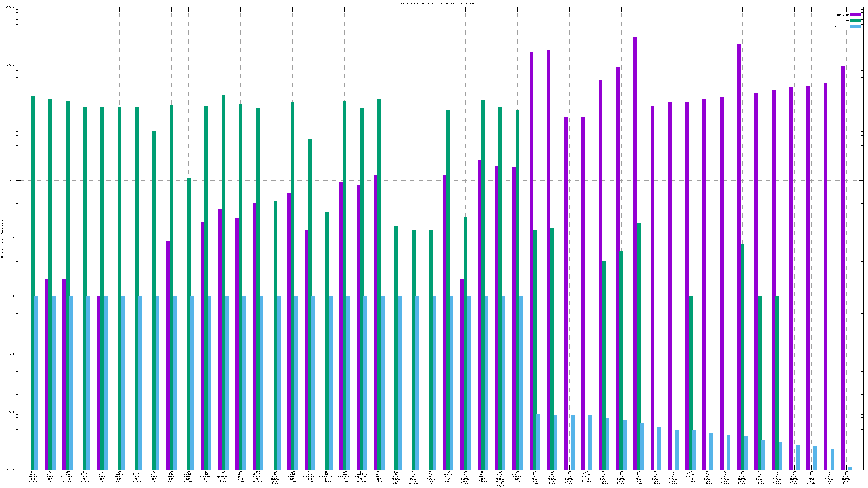Click the 100000 y-axis tick label
The image size is (868, 488).
10,7
